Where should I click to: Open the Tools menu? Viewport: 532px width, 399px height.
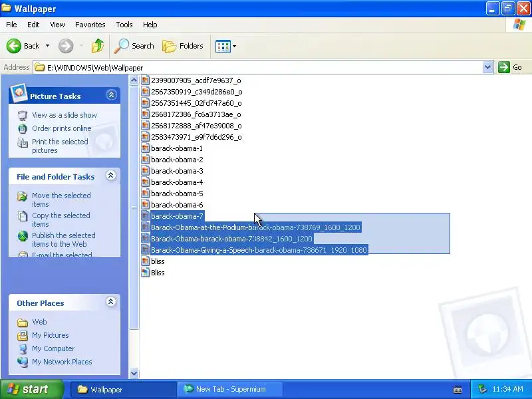click(x=124, y=25)
